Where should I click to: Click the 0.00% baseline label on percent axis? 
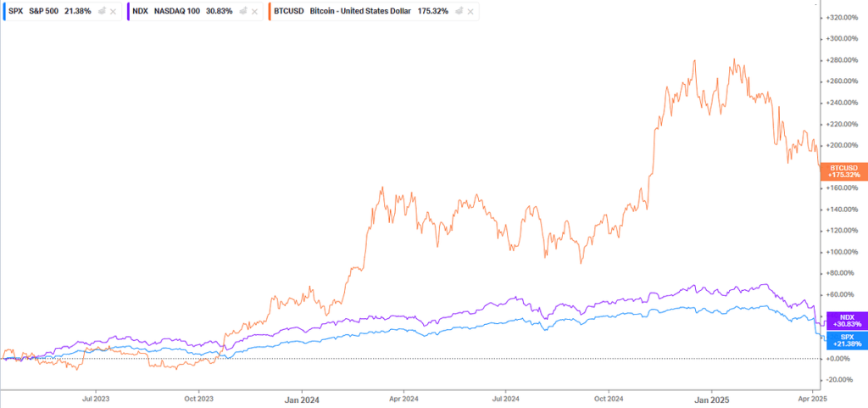pos(839,359)
